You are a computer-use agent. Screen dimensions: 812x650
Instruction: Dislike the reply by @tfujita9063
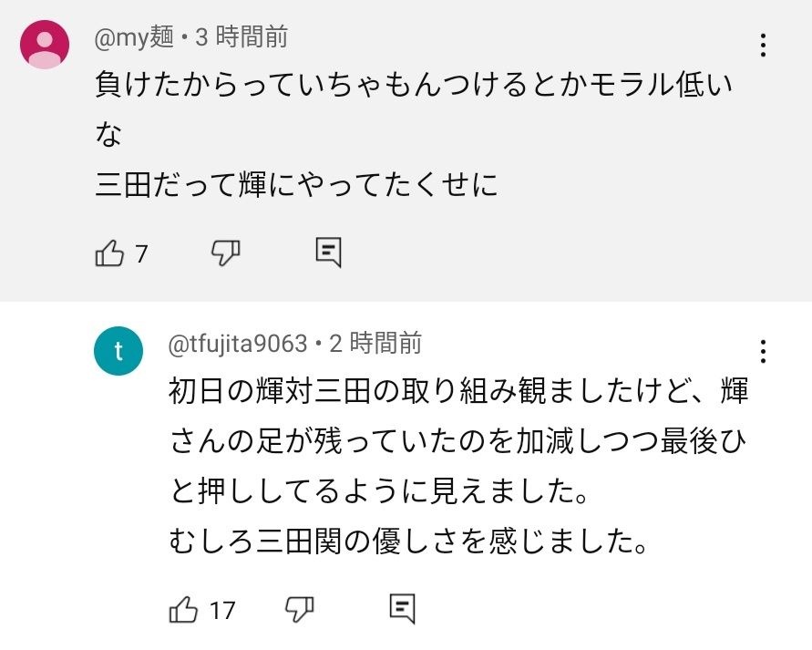click(x=299, y=608)
